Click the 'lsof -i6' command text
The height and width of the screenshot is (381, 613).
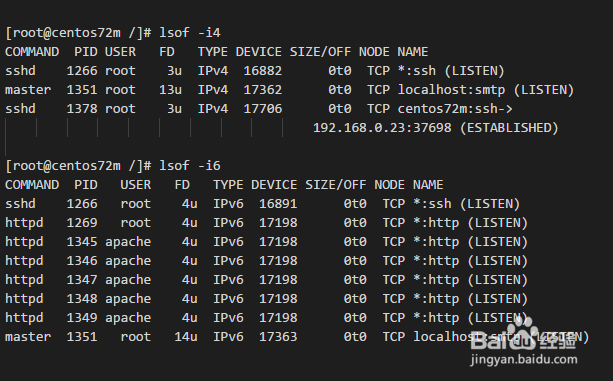pos(190,166)
